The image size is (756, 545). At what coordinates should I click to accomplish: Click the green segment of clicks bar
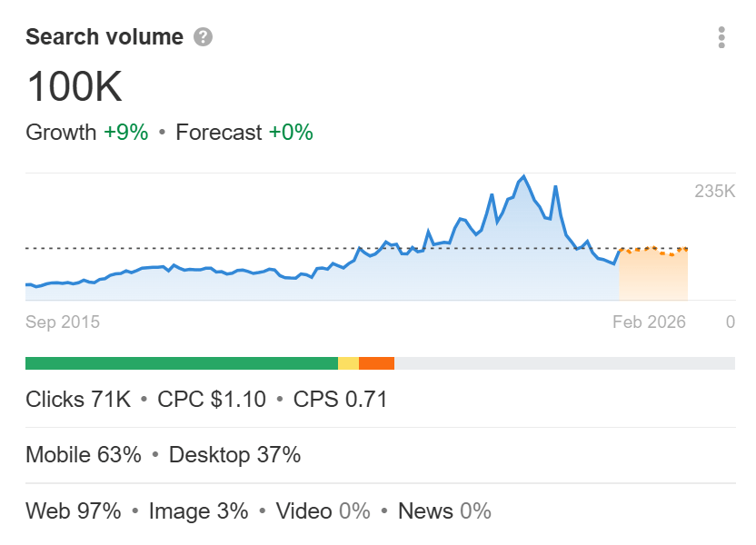(182, 363)
